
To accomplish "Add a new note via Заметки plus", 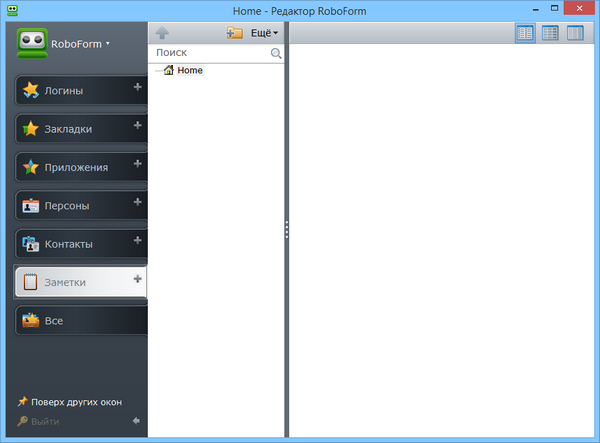I will click(x=138, y=279).
